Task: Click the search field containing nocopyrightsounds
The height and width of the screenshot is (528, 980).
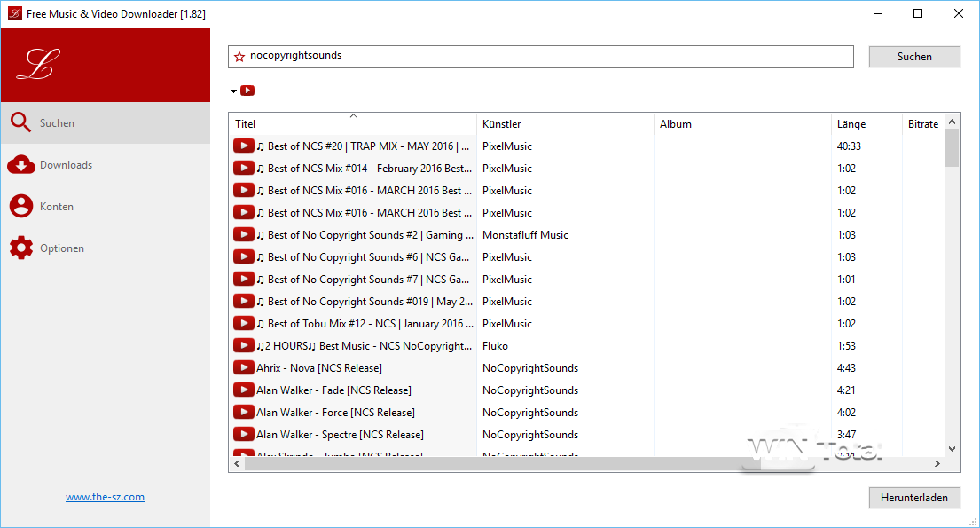Action: click(x=541, y=56)
